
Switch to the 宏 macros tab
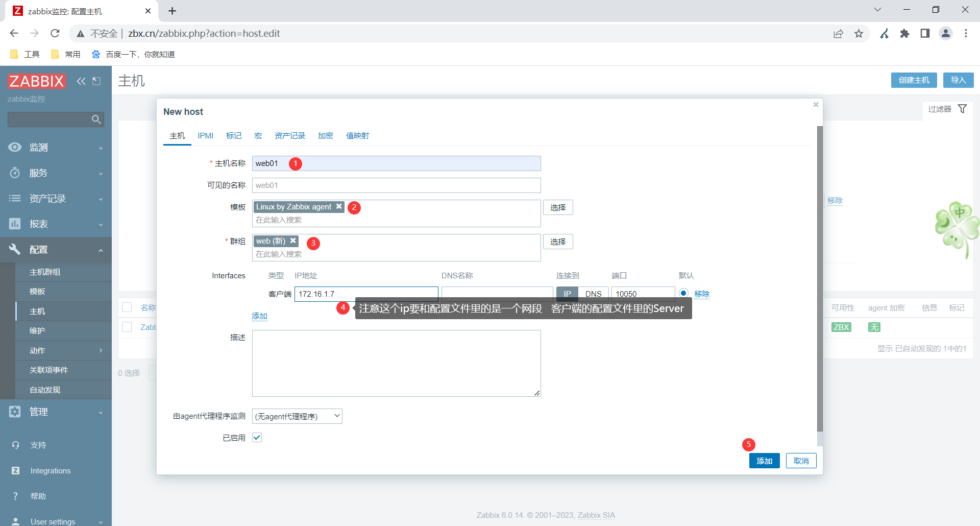[x=258, y=135]
